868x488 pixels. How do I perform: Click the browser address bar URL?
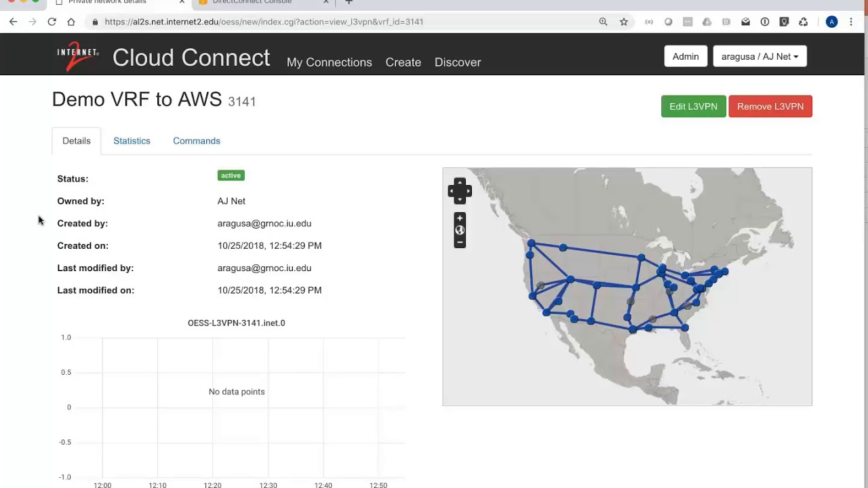coord(264,22)
